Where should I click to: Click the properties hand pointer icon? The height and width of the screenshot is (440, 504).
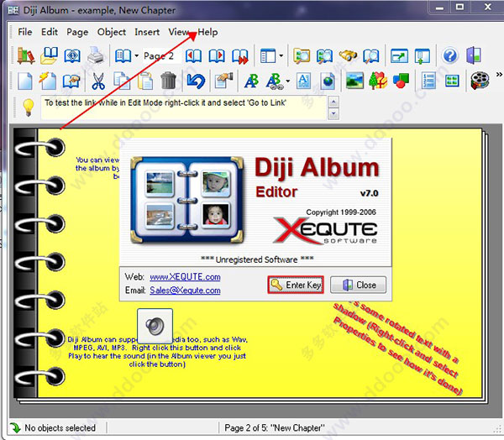coord(223,81)
